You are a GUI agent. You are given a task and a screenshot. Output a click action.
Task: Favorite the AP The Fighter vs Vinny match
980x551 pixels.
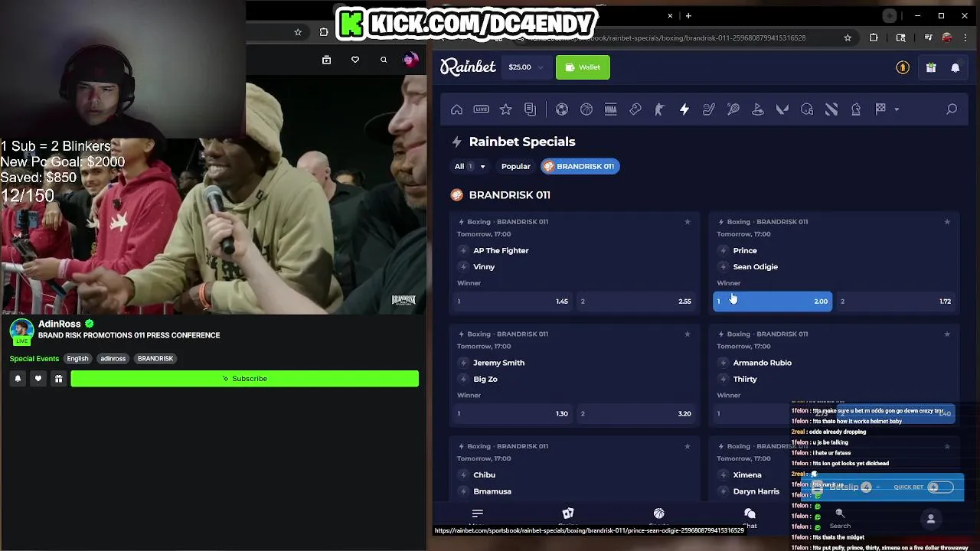tap(687, 222)
